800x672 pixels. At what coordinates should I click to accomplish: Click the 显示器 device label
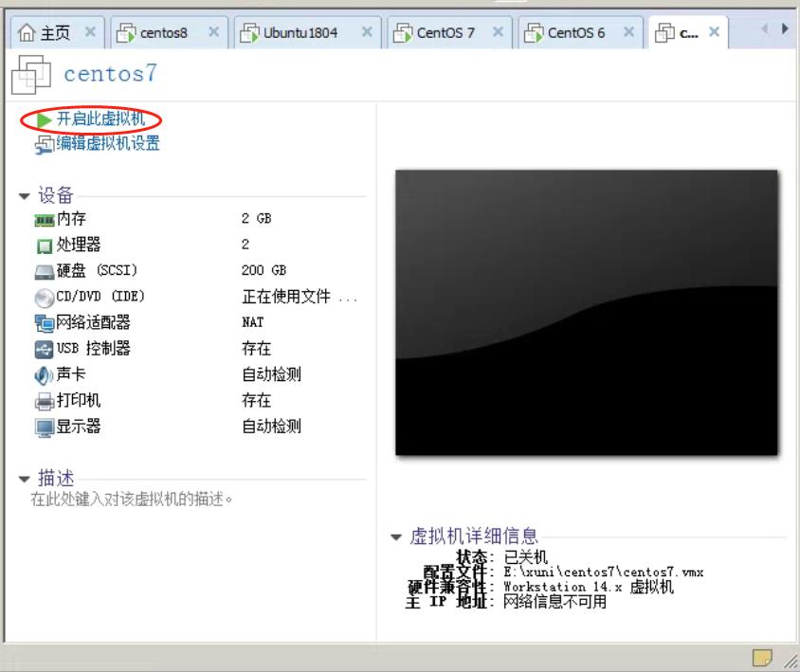(x=79, y=427)
